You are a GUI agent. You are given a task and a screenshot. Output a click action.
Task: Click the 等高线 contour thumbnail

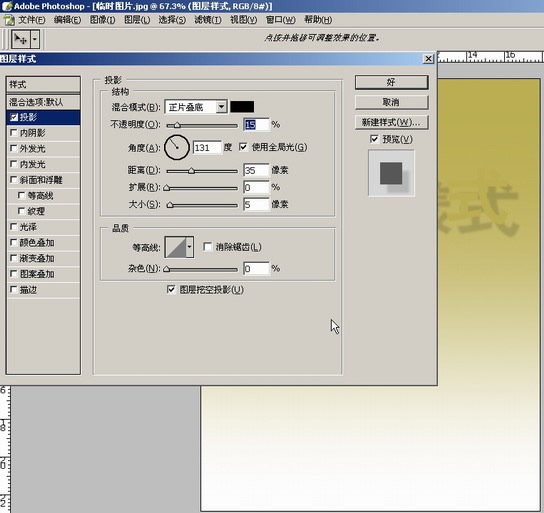click(175, 247)
